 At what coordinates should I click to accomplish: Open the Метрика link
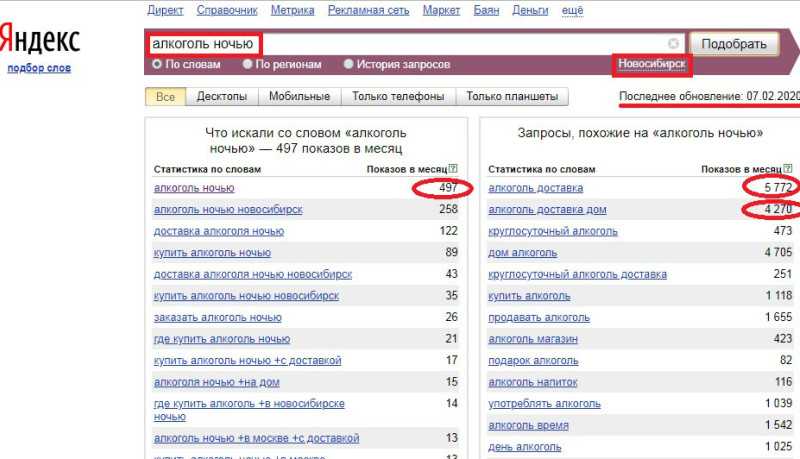click(292, 10)
